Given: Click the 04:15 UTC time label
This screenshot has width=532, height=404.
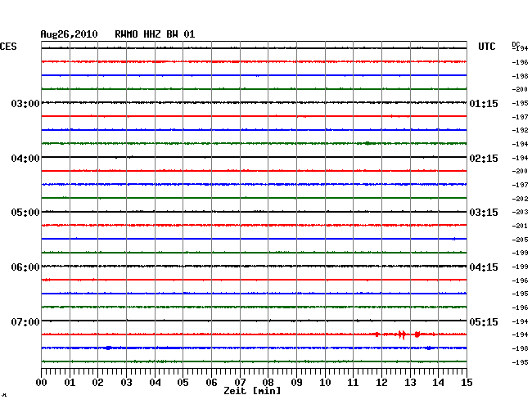Looking at the screenshot, I should coord(484,267).
